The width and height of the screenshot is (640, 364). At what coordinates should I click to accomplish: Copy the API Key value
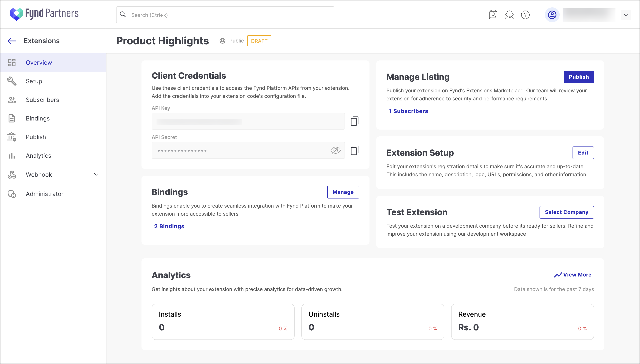(x=354, y=121)
